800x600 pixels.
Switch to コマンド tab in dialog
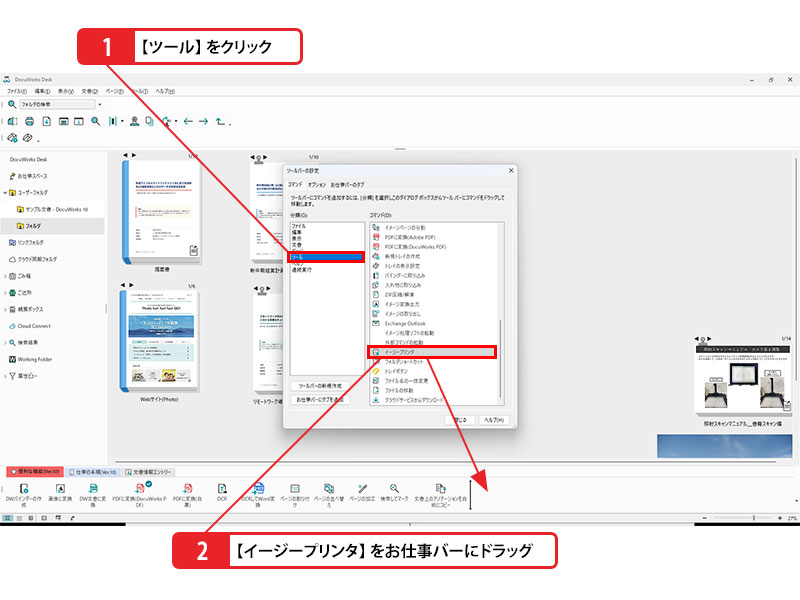click(295, 185)
